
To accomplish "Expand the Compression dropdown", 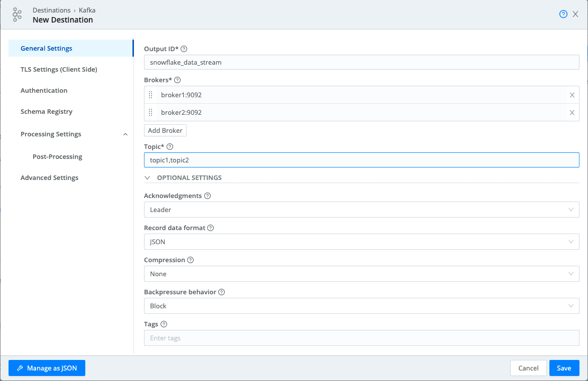I will [361, 274].
